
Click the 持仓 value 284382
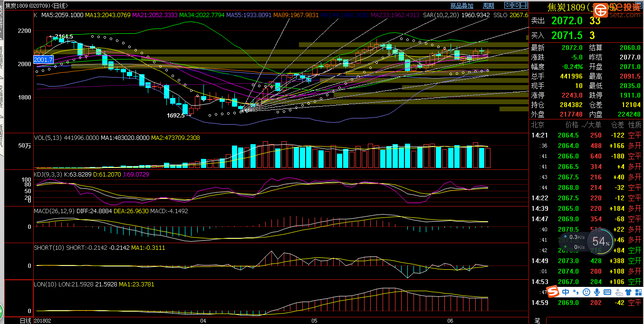pyautogui.click(x=571, y=105)
